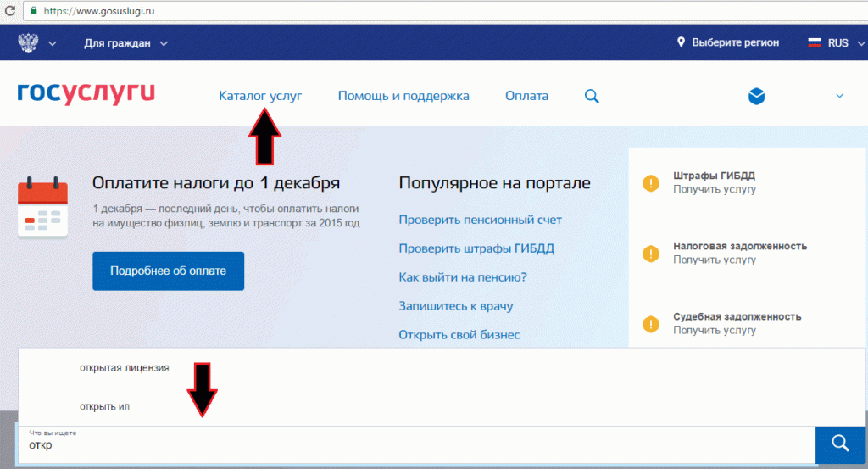
Task: Open the 'Налоговая задолженность' service
Action: (740, 246)
